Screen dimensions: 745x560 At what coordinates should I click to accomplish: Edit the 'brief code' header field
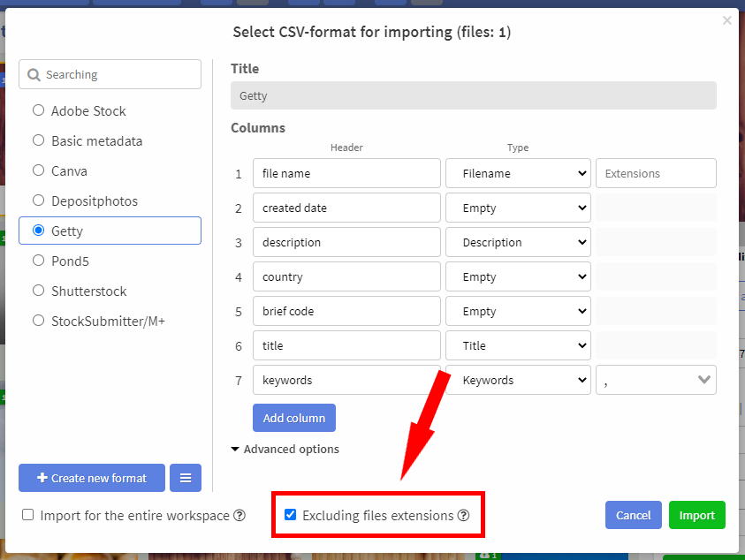pyautogui.click(x=346, y=311)
